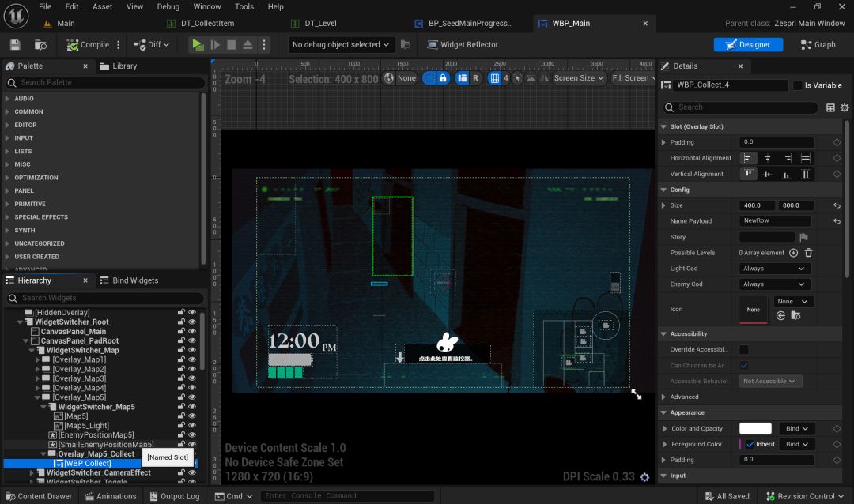Viewport: 854px width, 504px height.
Task: Open the File menu
Action: [45, 6]
